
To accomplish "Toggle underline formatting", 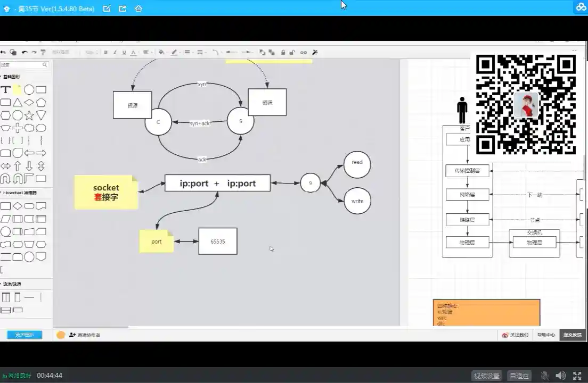I will 124,53.
